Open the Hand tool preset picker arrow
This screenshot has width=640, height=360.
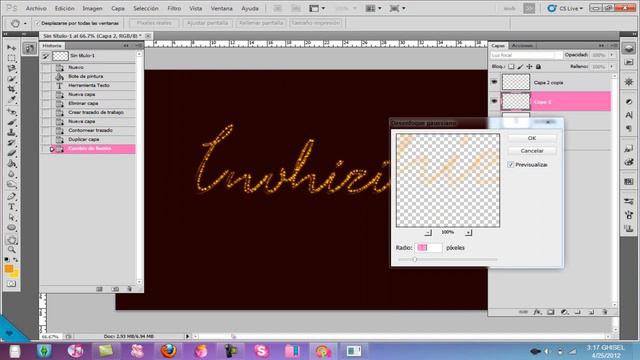click(x=25, y=24)
